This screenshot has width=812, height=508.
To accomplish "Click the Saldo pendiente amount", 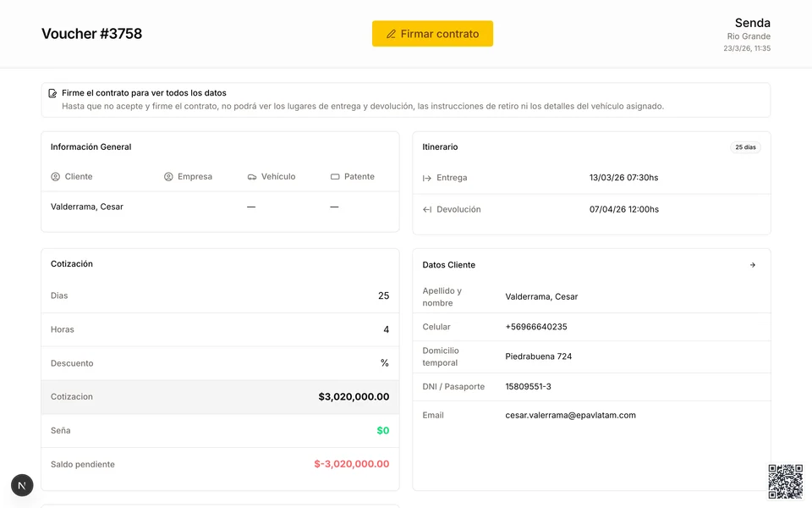I will (x=351, y=464).
